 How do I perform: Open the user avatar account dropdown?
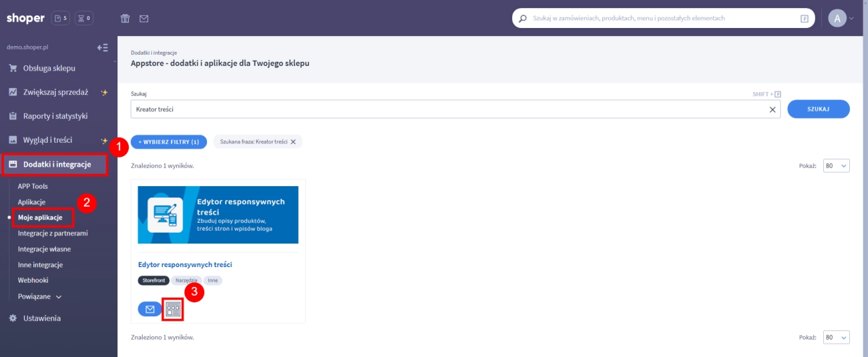(x=841, y=19)
